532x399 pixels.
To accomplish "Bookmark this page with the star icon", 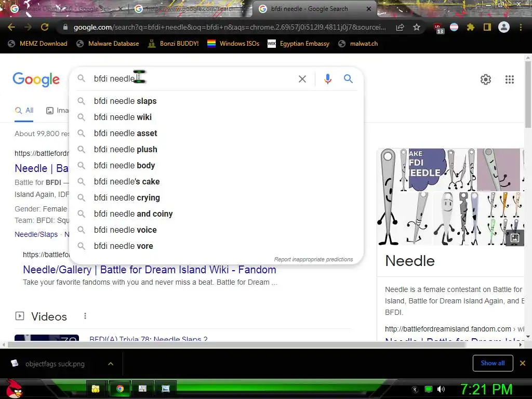I will point(417,27).
